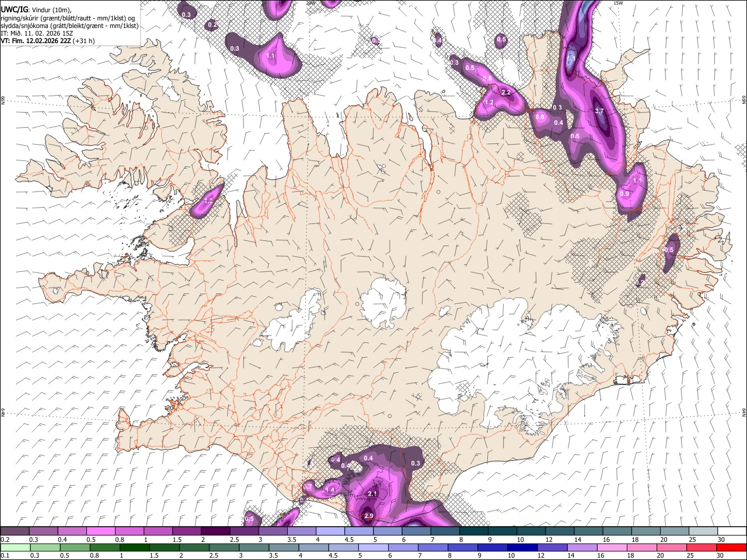Pick the 0.2 dark mauve snow-scale swatch
Screen dimensions: 747x560
pos(15,531)
